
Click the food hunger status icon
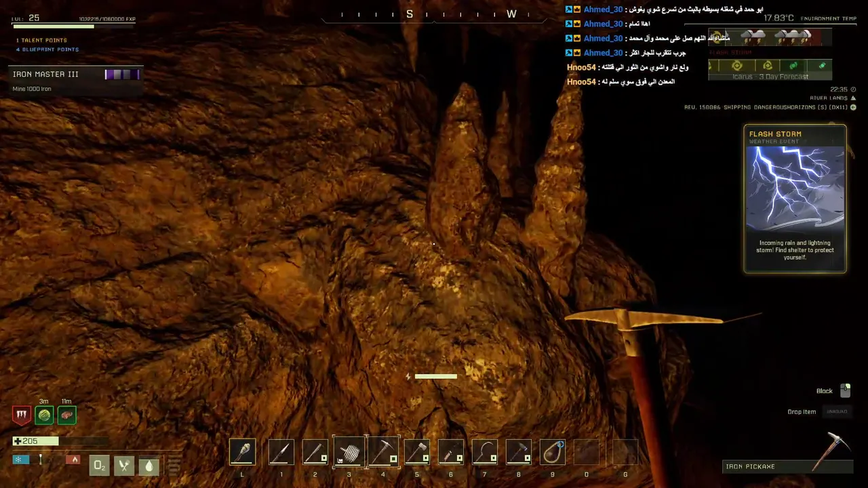(x=124, y=466)
